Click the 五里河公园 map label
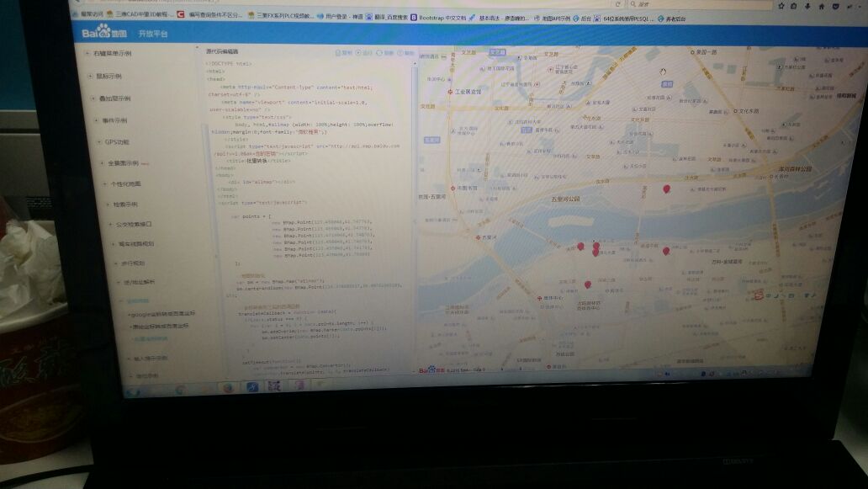 [x=566, y=199]
